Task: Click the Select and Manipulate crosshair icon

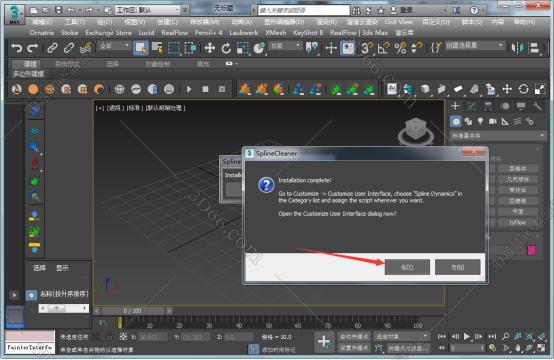Action: (x=331, y=48)
